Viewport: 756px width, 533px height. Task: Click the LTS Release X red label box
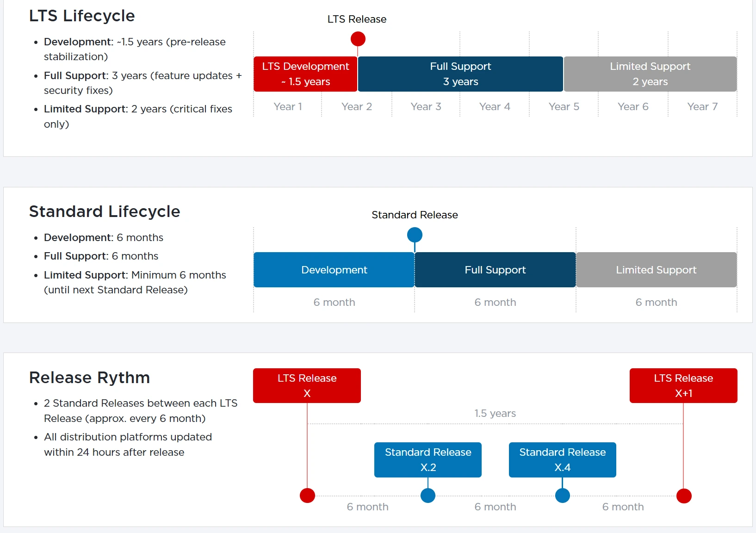click(307, 385)
